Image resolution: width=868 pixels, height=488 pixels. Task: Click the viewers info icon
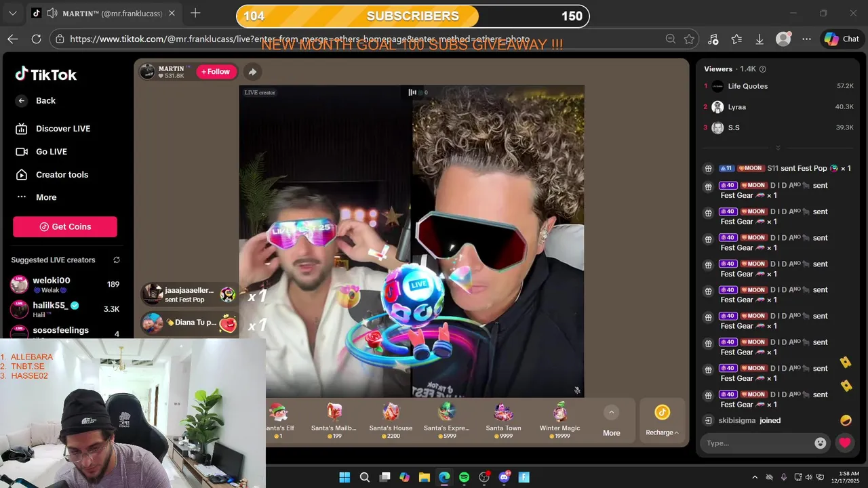(x=762, y=69)
